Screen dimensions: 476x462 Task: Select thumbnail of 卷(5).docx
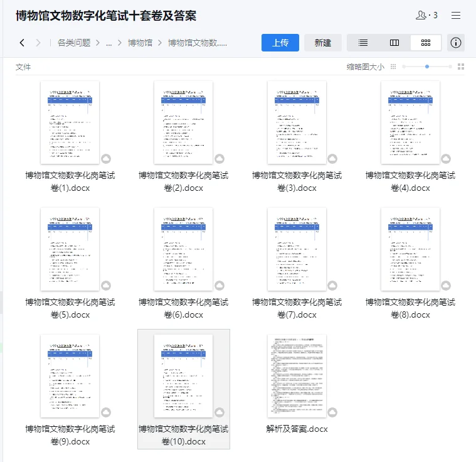[x=70, y=249]
